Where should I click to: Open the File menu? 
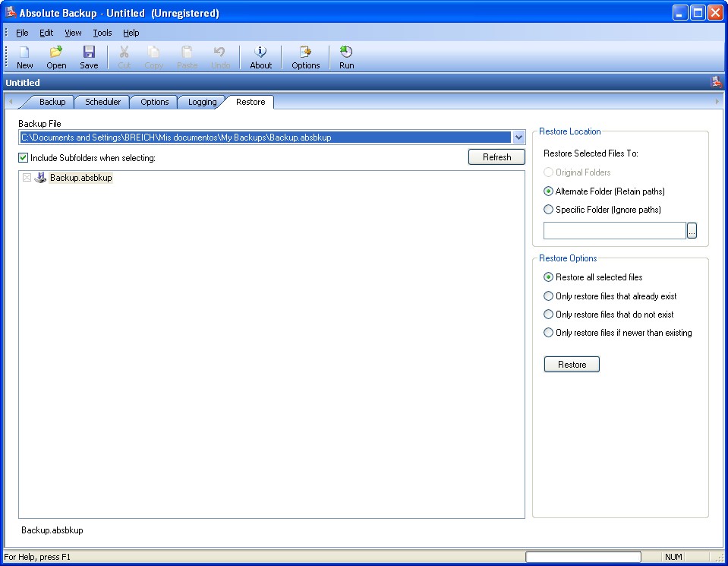click(x=22, y=33)
